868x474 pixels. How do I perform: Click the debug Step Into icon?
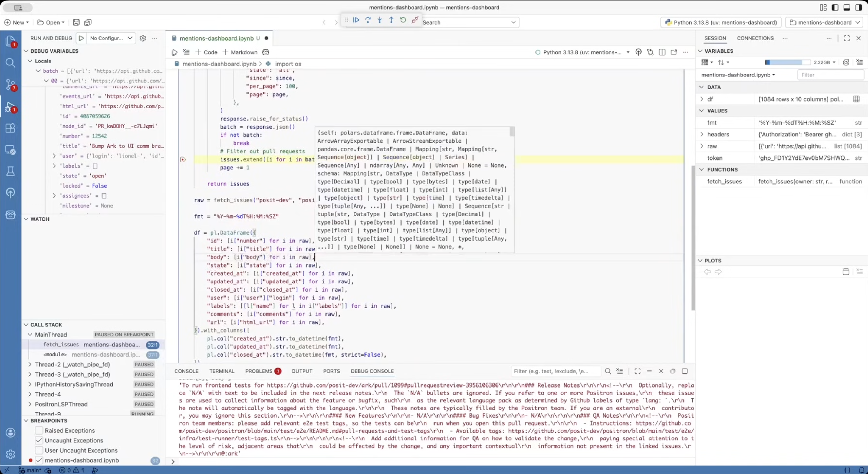pyautogui.click(x=379, y=20)
